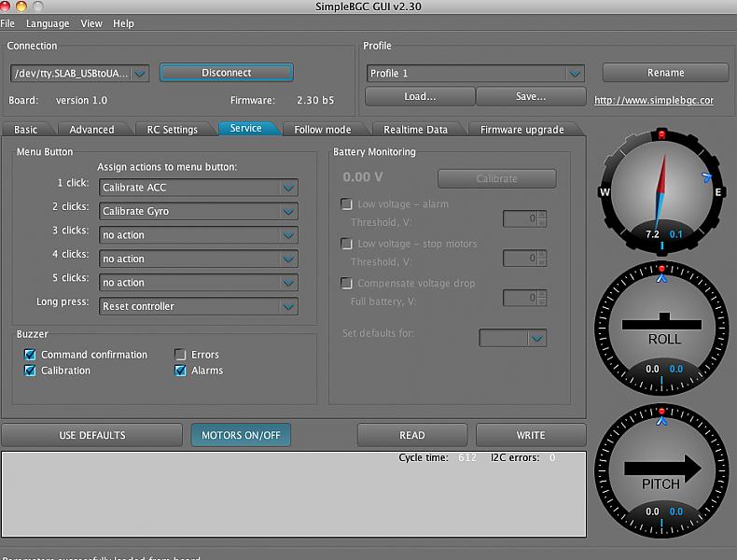Click the Cycle time value 612

click(467, 457)
